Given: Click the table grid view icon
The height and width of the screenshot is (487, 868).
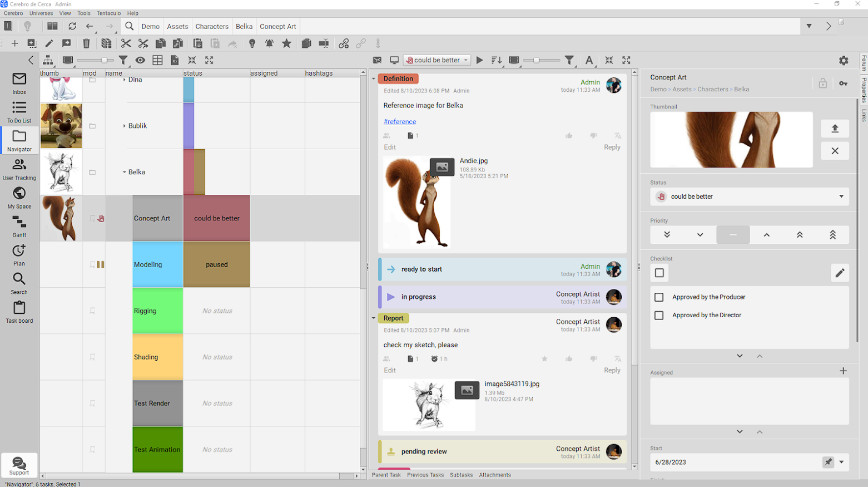Looking at the screenshot, I should coord(157,60).
